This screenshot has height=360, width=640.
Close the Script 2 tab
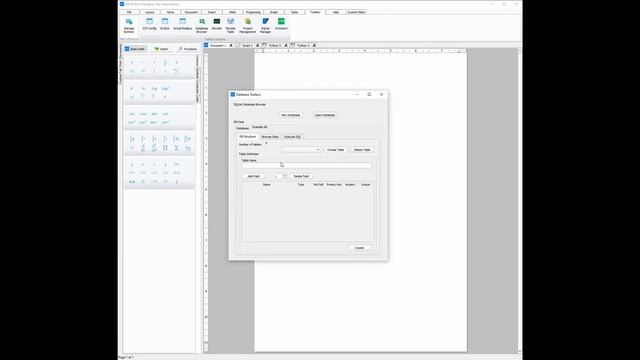point(258,45)
